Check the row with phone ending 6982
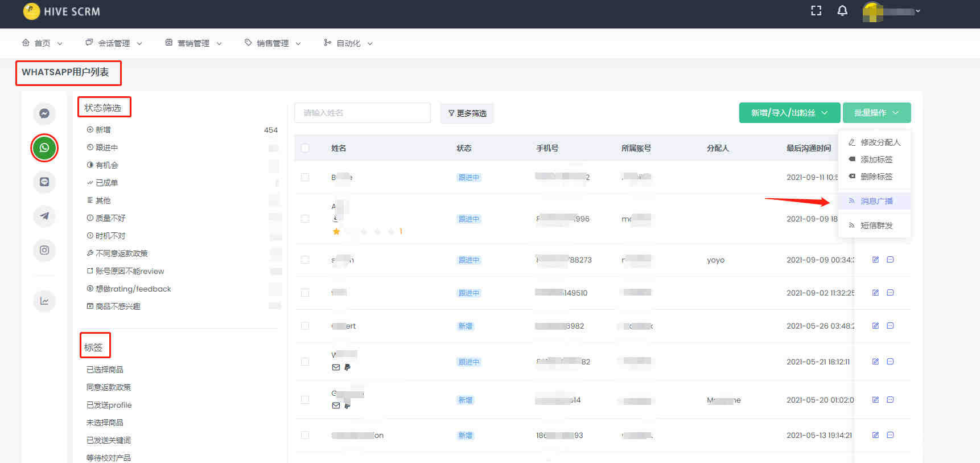This screenshot has width=980, height=463. 305,326
